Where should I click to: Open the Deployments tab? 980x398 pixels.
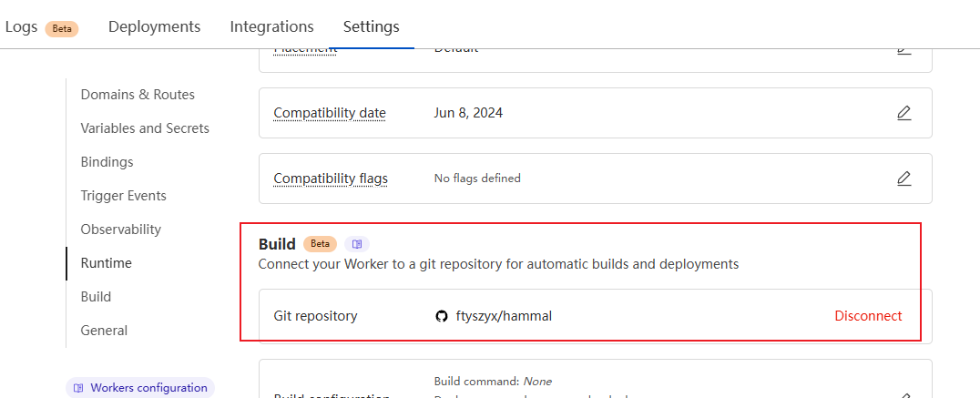point(154,26)
